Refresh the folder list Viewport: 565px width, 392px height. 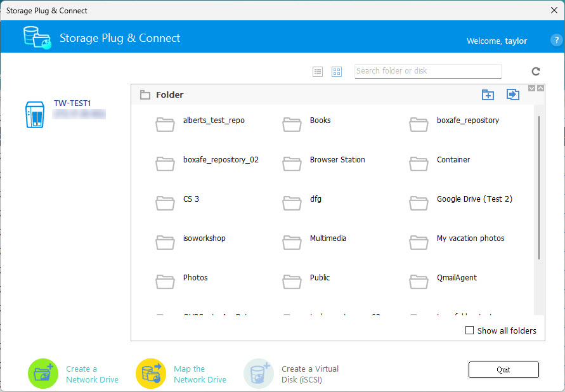click(x=536, y=72)
